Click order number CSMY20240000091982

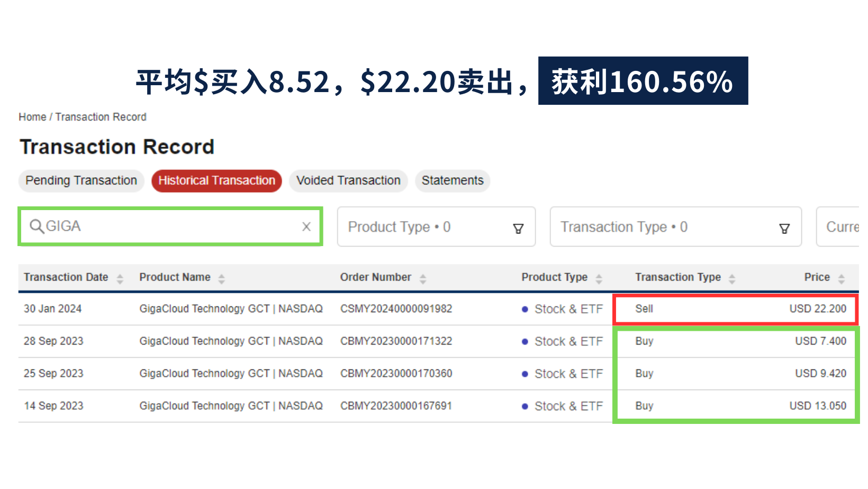(396, 309)
